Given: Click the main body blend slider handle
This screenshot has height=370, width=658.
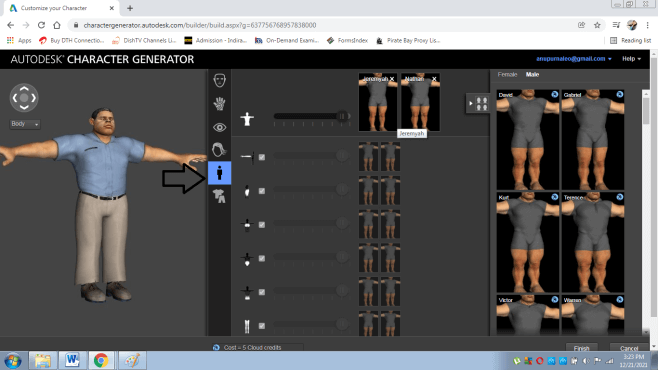Looking at the screenshot, I should [x=342, y=116].
